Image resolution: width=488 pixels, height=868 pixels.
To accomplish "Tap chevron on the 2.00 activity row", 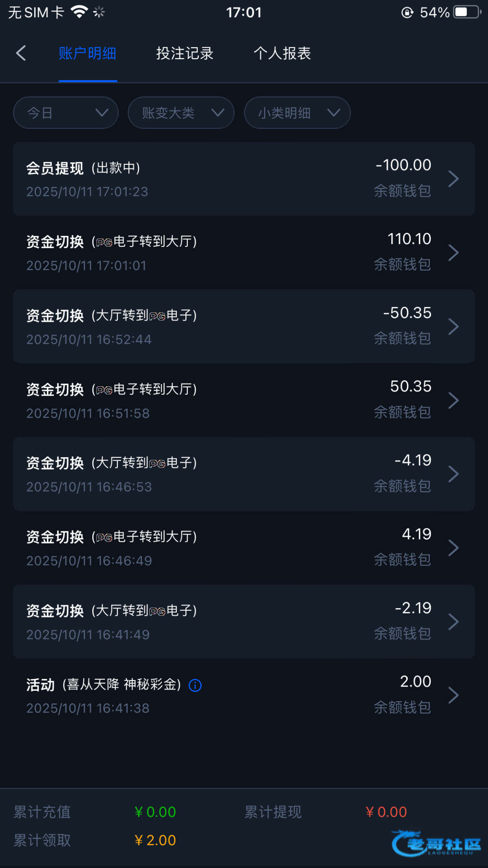I will click(x=453, y=695).
